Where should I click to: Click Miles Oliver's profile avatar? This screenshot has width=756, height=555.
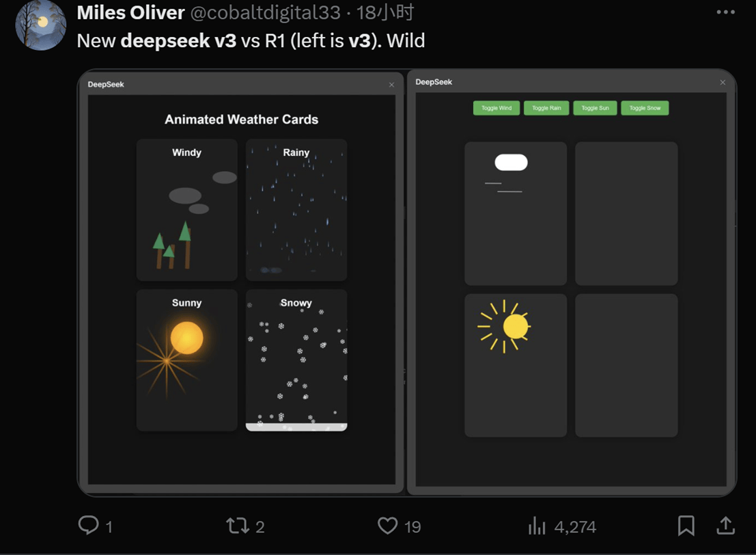pyautogui.click(x=40, y=25)
